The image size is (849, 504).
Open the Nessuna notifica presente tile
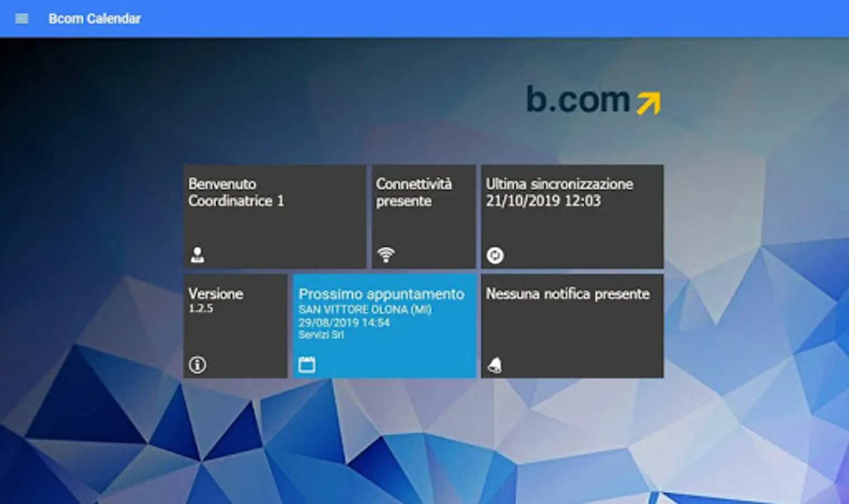pyautogui.click(x=572, y=326)
